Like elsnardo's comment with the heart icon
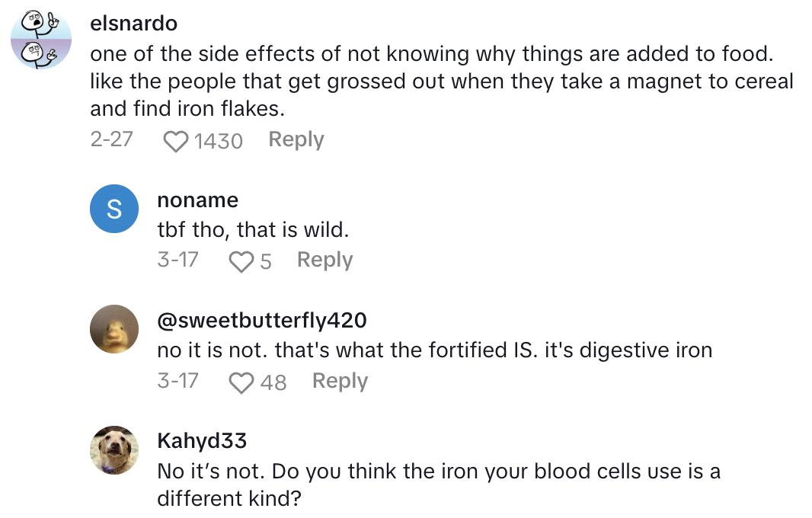Image resolution: width=812 pixels, height=518 pixels. tap(176, 141)
